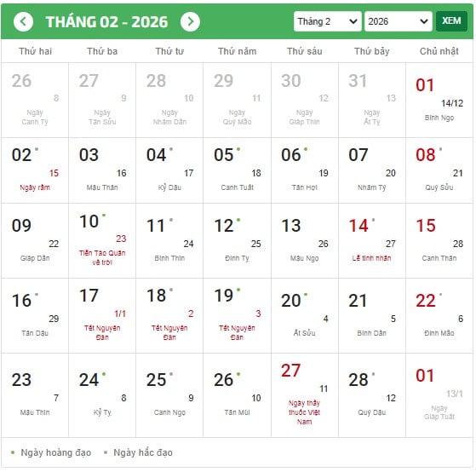
Task: Click the green dot beside day 24
Action: [x=104, y=374]
